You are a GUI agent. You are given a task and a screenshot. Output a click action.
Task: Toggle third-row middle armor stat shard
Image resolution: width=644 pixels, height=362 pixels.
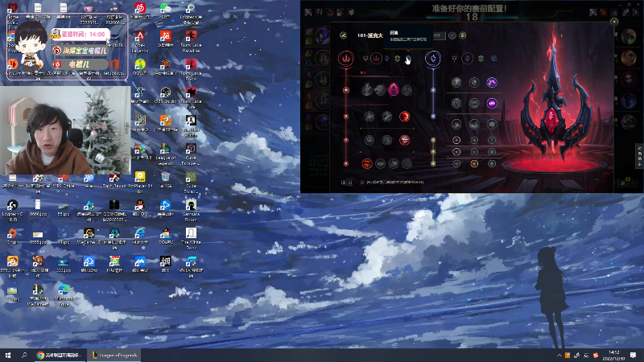pos(474,164)
